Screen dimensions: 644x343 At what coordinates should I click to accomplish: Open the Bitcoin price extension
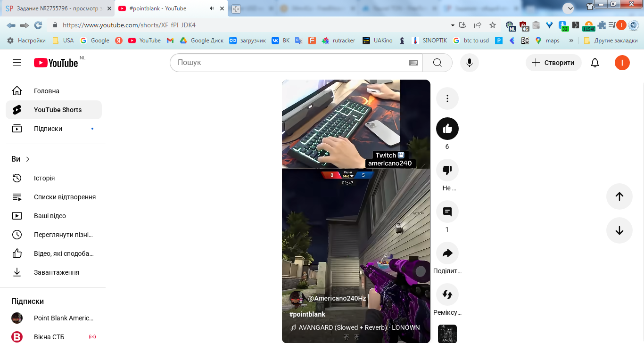pos(589,25)
